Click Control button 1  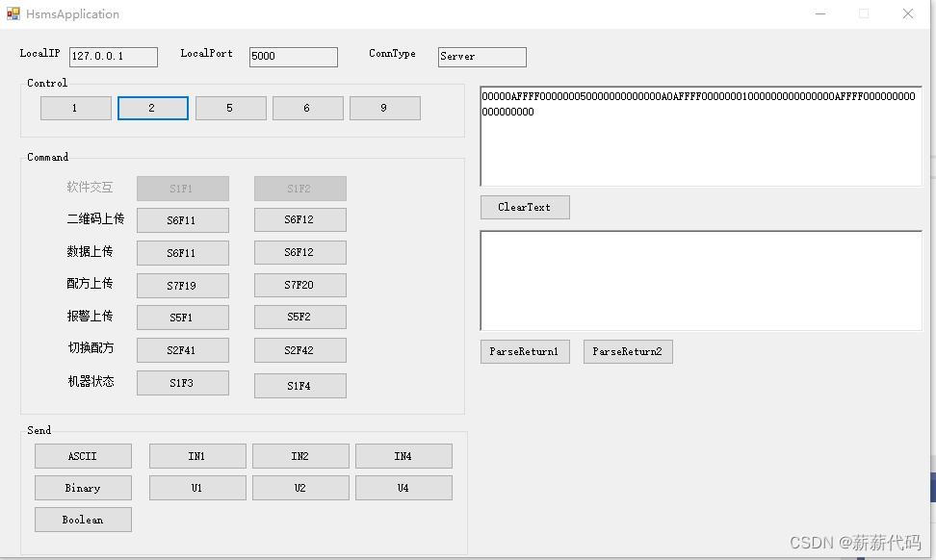[76, 108]
